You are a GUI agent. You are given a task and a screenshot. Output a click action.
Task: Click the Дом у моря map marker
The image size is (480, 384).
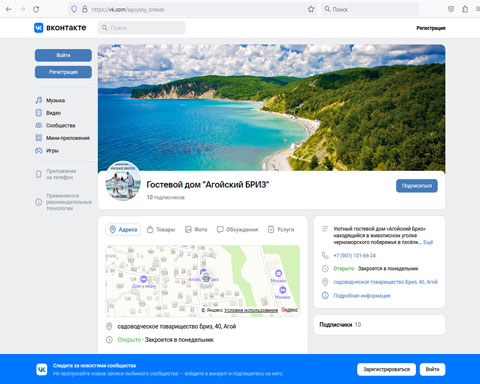point(144,279)
